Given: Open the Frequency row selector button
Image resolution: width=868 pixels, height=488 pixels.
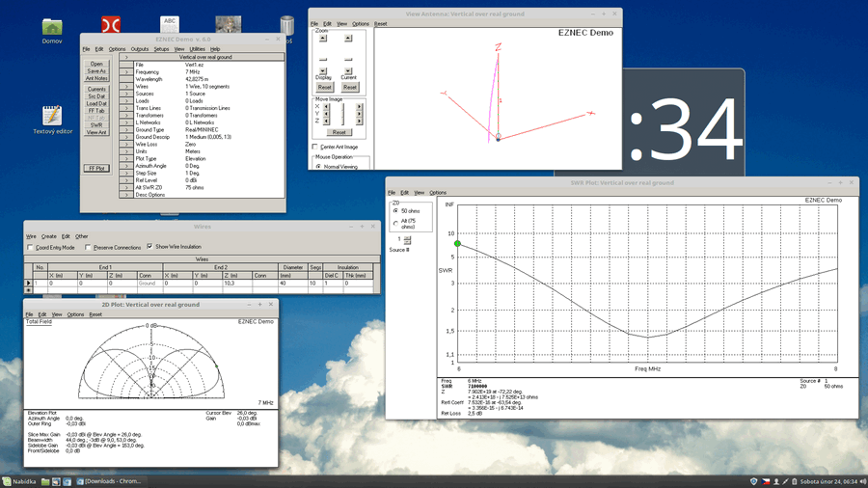Looking at the screenshot, I should pyautogui.click(x=125, y=72).
